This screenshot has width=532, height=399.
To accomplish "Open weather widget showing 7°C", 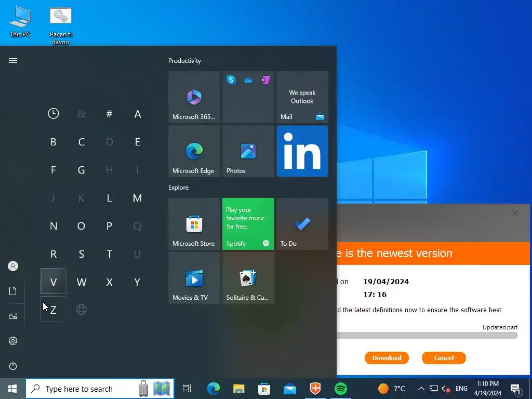I will pyautogui.click(x=392, y=389).
